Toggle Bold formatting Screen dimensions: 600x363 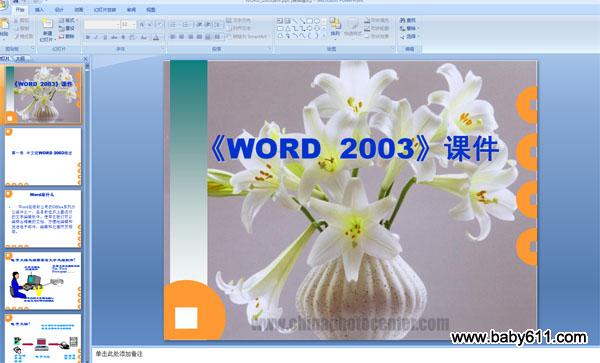pyautogui.click(x=88, y=37)
